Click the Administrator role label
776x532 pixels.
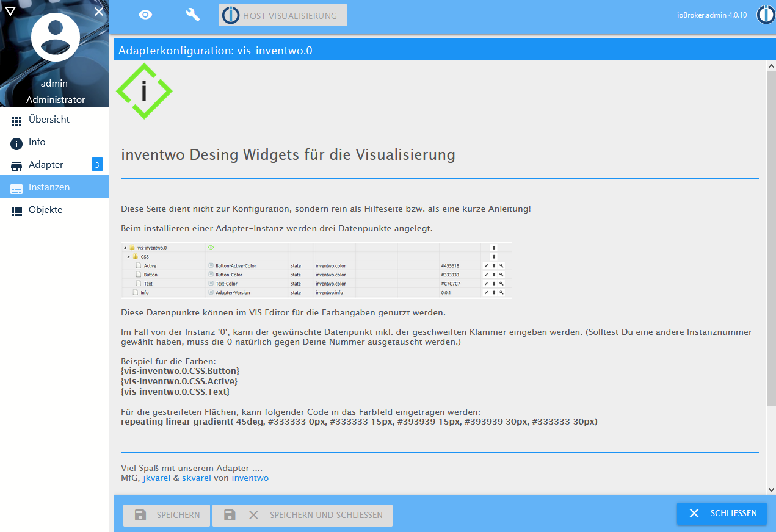click(x=56, y=100)
